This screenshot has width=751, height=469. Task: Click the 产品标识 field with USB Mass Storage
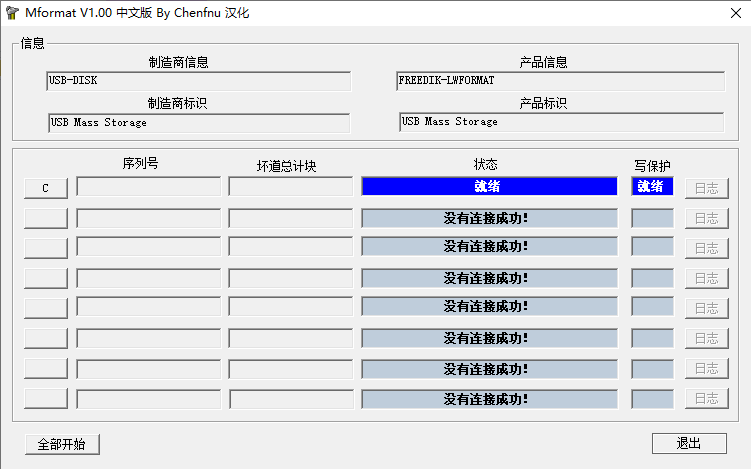click(561, 122)
